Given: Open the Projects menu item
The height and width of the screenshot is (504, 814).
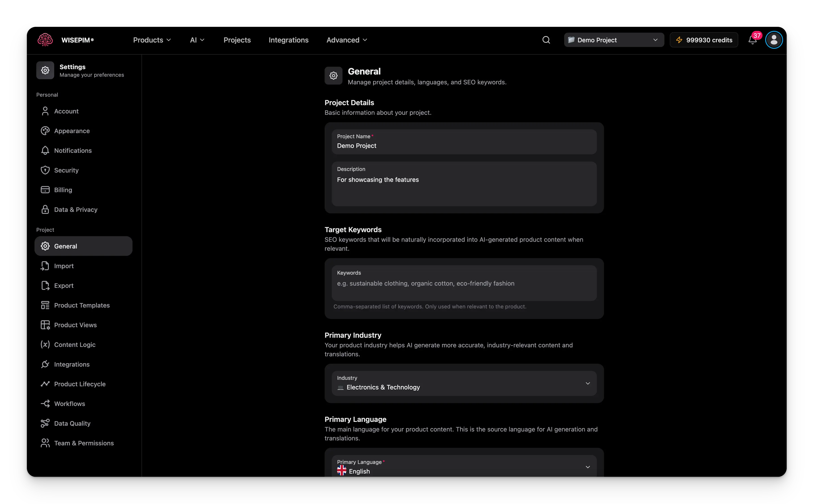Looking at the screenshot, I should (237, 40).
